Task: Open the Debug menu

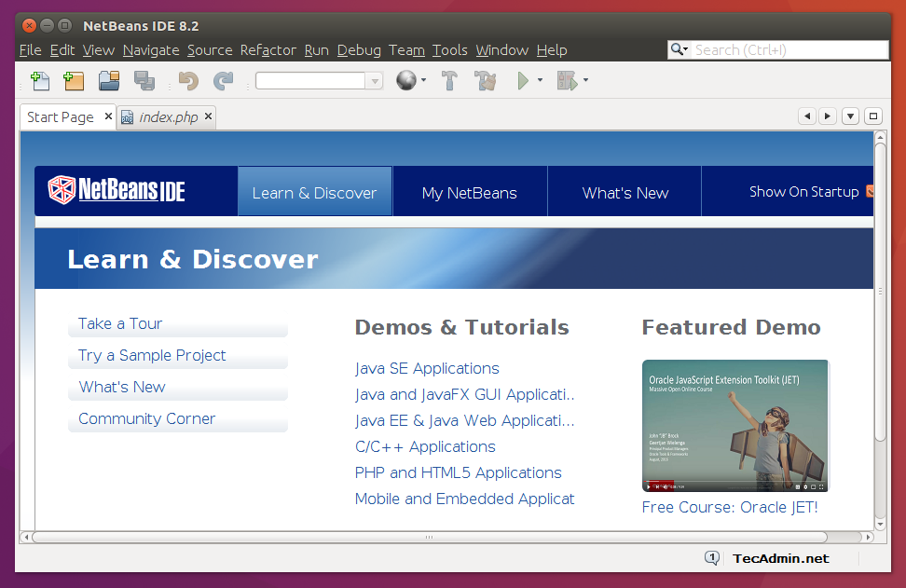Action: point(359,50)
